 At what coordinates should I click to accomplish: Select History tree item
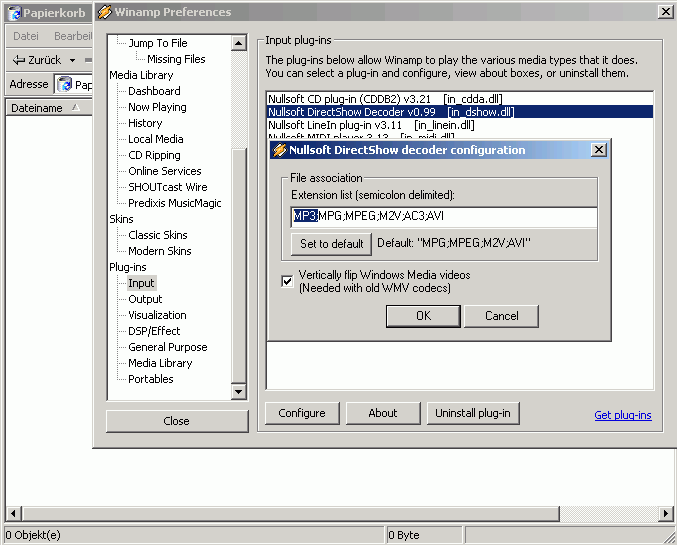tap(145, 123)
